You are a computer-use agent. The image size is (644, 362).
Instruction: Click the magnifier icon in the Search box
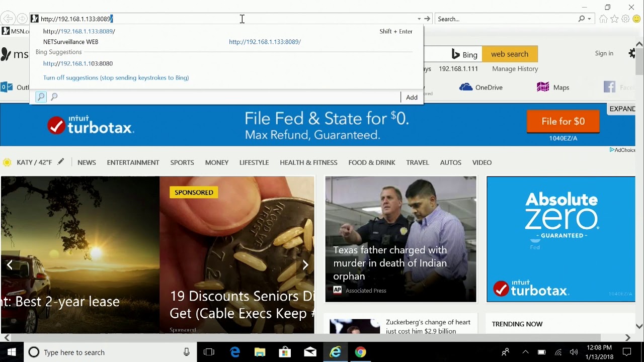pyautogui.click(x=582, y=19)
